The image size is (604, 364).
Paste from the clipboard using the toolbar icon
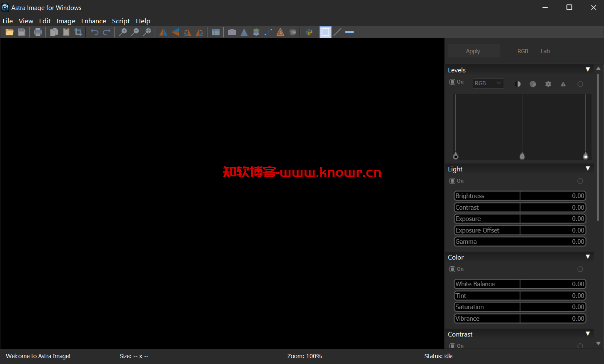click(66, 32)
